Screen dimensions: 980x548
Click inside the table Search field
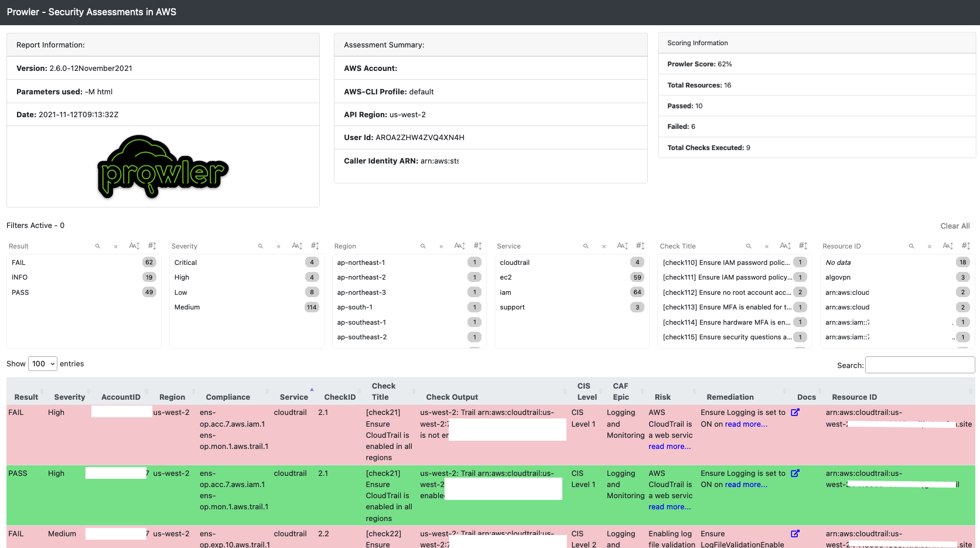(920, 365)
